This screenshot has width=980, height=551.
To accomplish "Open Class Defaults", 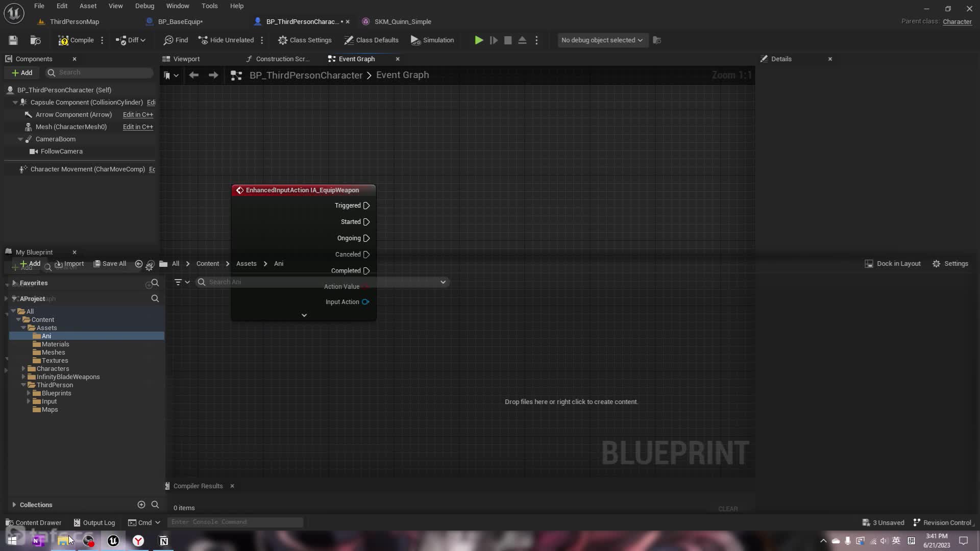I will 371,40.
